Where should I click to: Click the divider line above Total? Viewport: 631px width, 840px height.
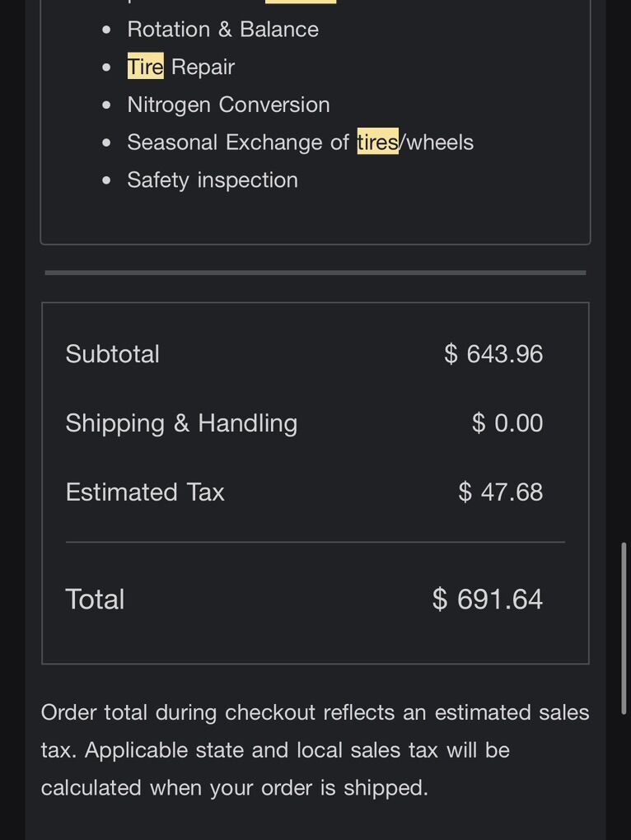pos(315,542)
